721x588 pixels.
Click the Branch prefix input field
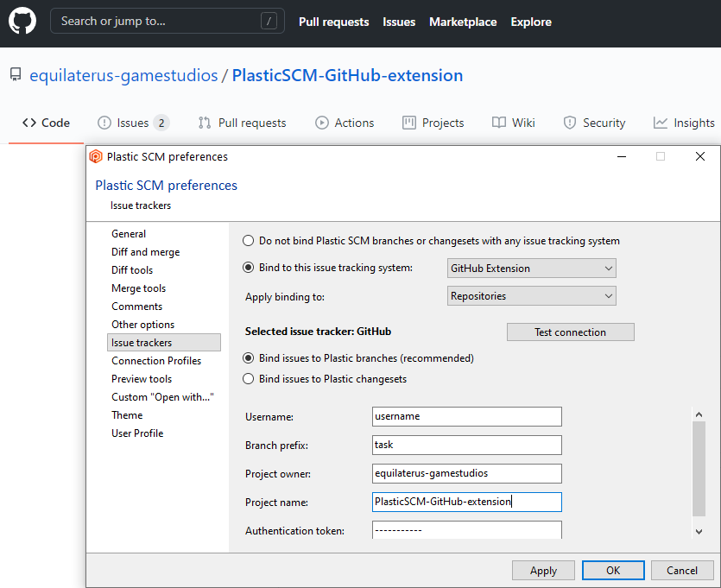467,445
